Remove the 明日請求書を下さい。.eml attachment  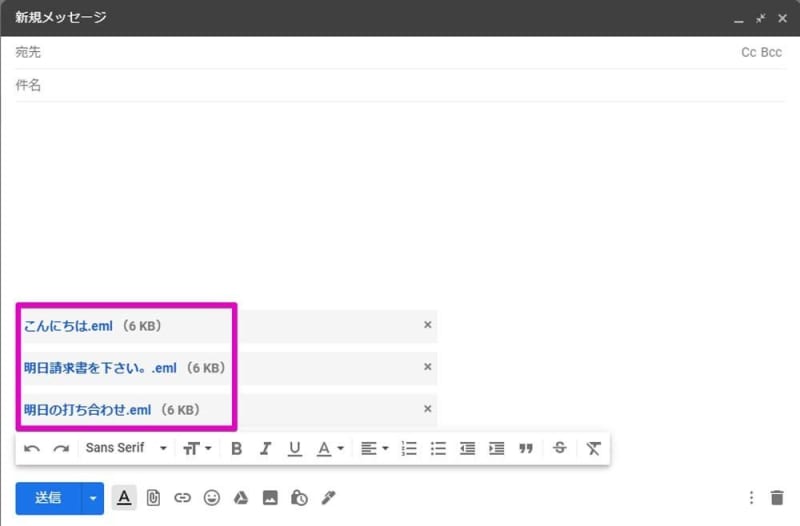(428, 367)
